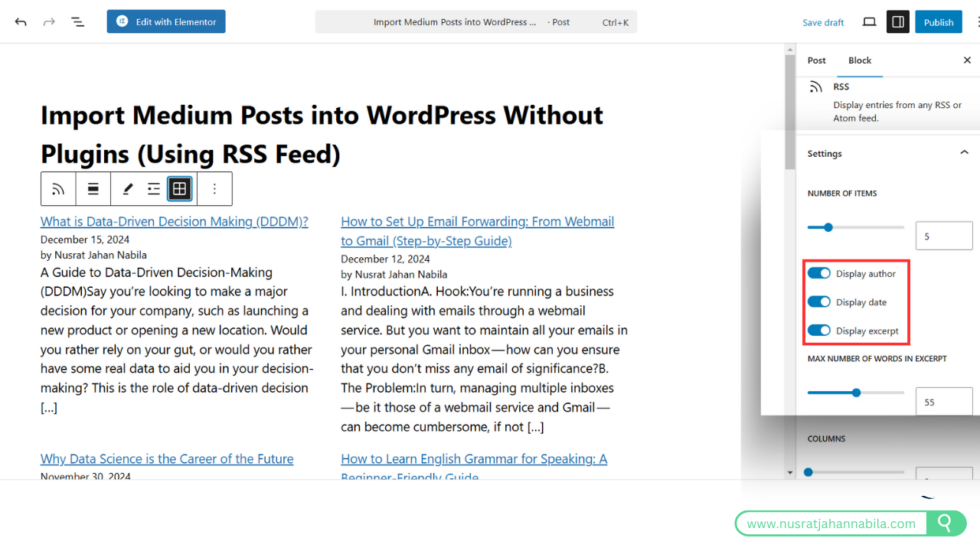Open the Document Overview list icon
Screen dimensions: 980x551
(x=77, y=22)
